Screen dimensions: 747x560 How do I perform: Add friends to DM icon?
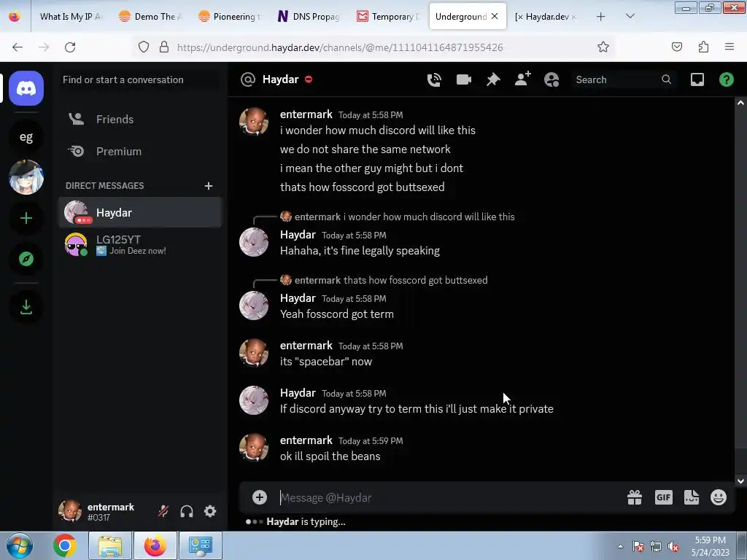click(x=522, y=79)
